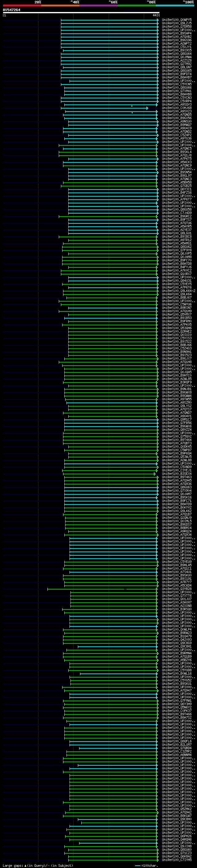Open hit UniRef100_Q2QNJ9
The image size is (197, 868).
[x=177, y=518]
